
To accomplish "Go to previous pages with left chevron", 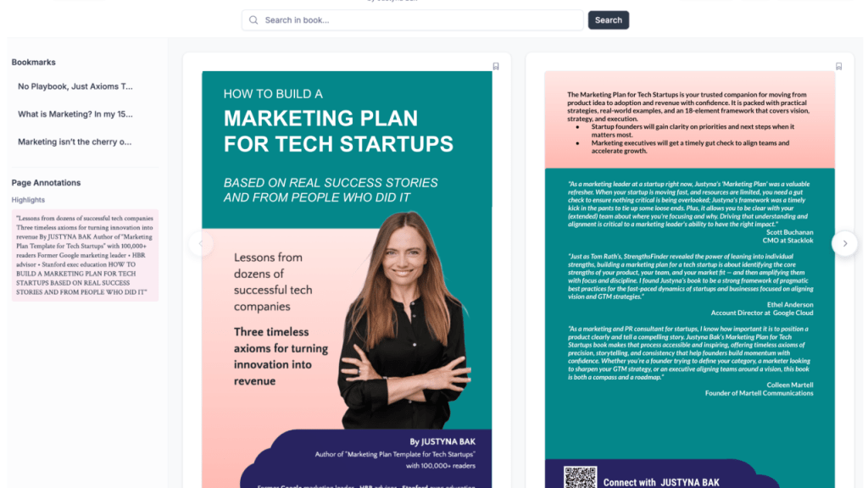I will pos(201,243).
